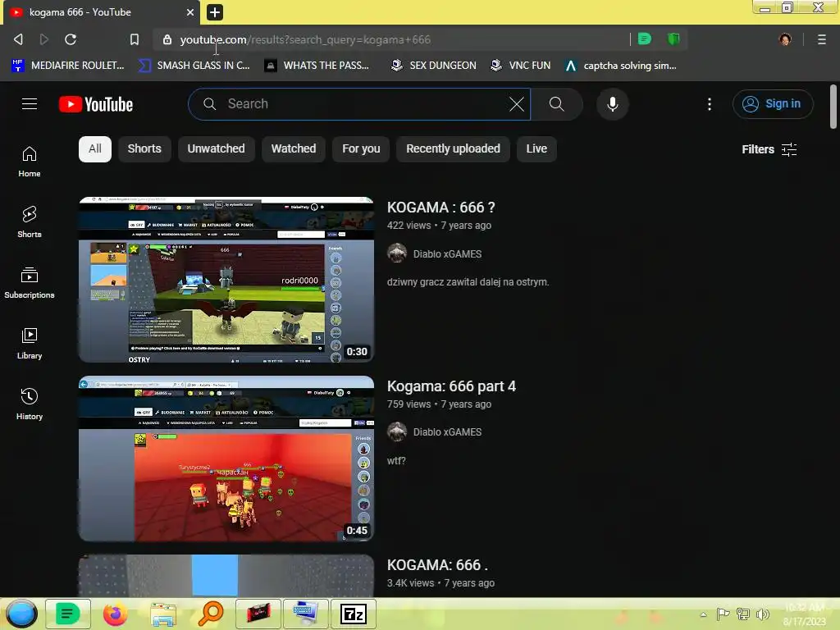Open 7-Zip from the taskbar
Viewport: 840px width, 630px height.
[x=354, y=614]
